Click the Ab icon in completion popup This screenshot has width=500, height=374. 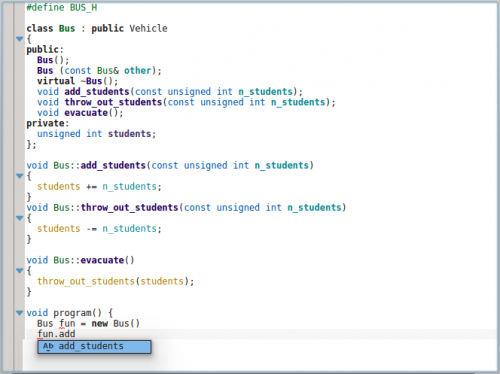pyautogui.click(x=48, y=346)
